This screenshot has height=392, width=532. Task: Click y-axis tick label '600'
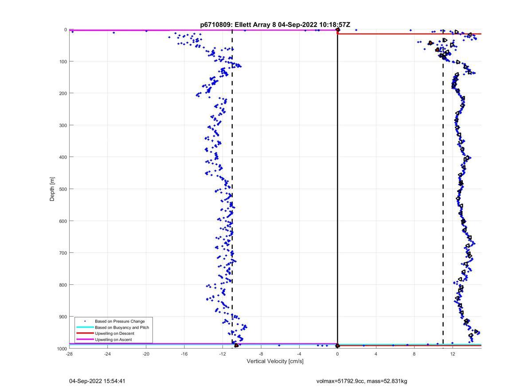coord(63,221)
